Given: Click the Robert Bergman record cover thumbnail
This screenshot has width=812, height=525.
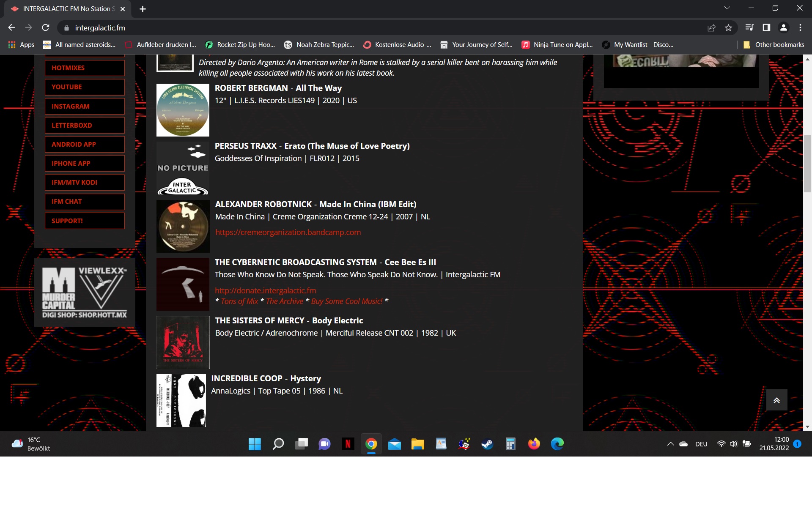Looking at the screenshot, I should tap(183, 110).
